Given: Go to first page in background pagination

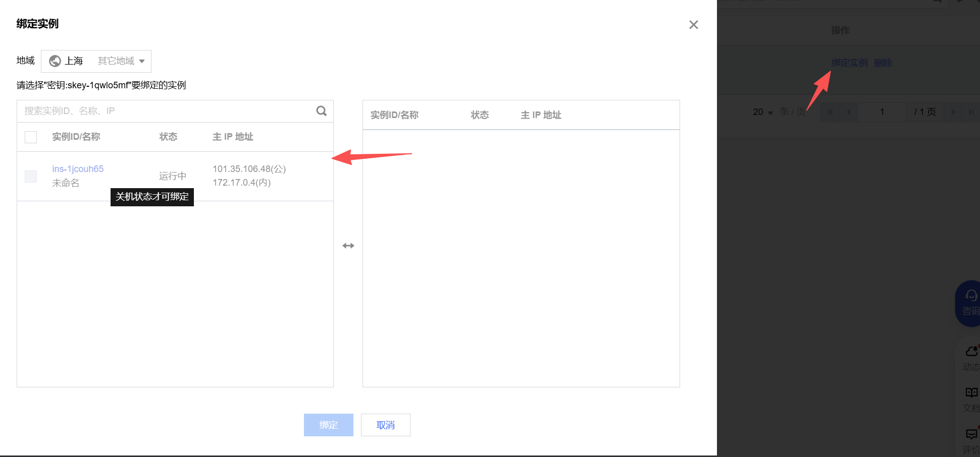Looking at the screenshot, I should [x=830, y=112].
